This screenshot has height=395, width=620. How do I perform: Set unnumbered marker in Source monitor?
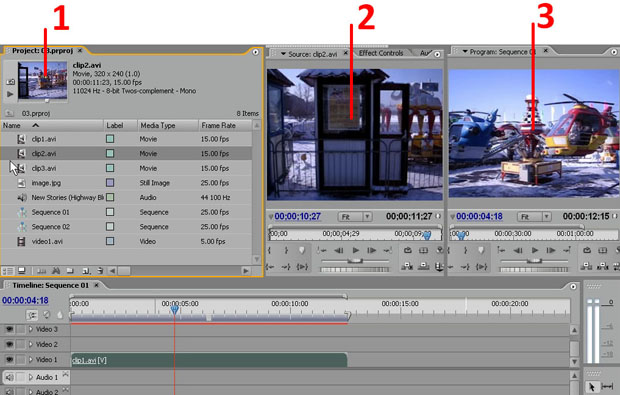[302, 250]
